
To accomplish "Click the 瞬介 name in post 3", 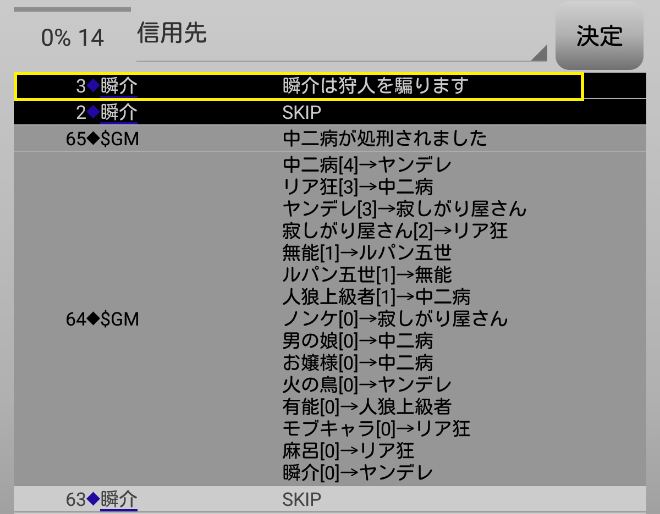I will pyautogui.click(x=118, y=86).
